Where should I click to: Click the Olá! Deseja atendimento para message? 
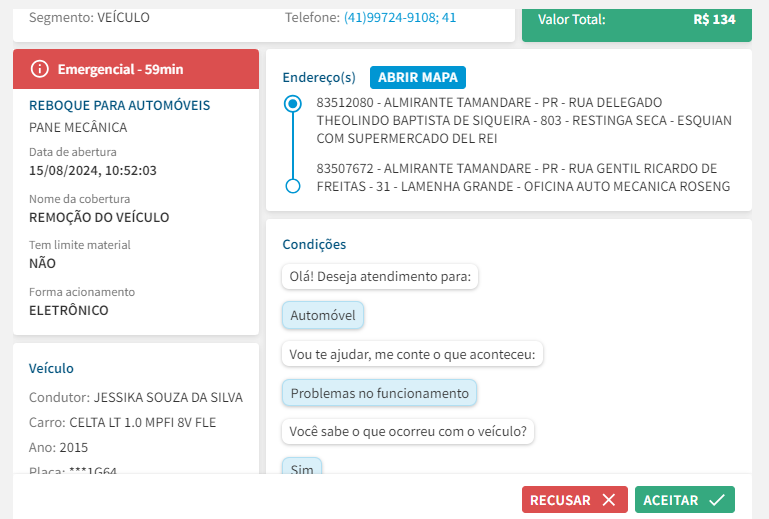pyautogui.click(x=379, y=276)
